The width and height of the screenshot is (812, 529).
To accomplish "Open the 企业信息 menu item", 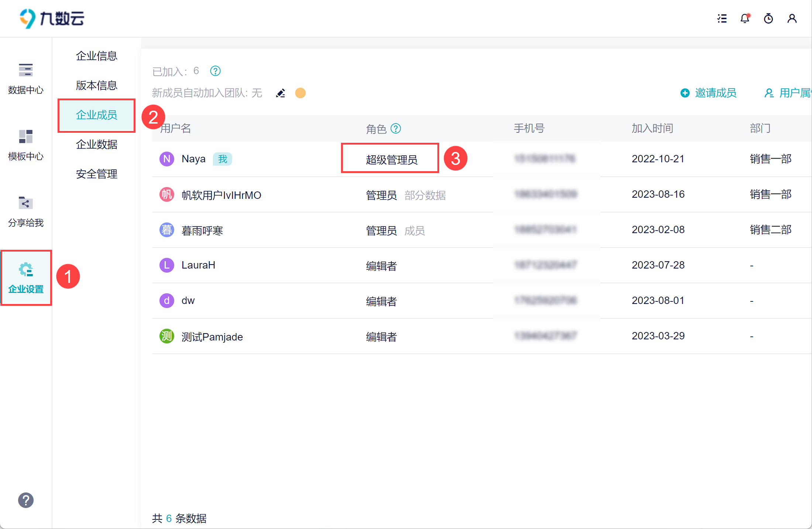I will 96,56.
